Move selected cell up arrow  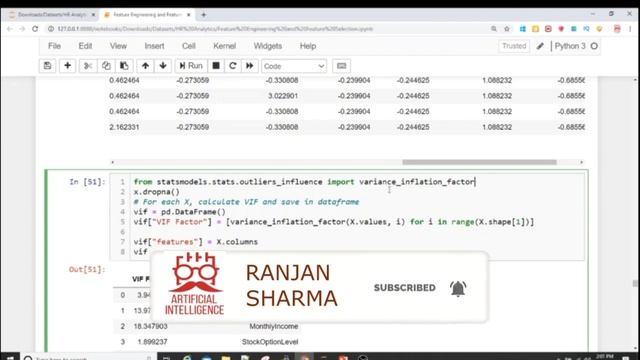145,66
